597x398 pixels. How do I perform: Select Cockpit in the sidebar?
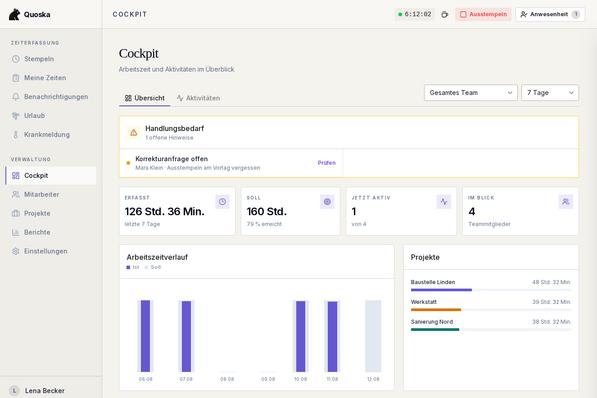(51, 176)
